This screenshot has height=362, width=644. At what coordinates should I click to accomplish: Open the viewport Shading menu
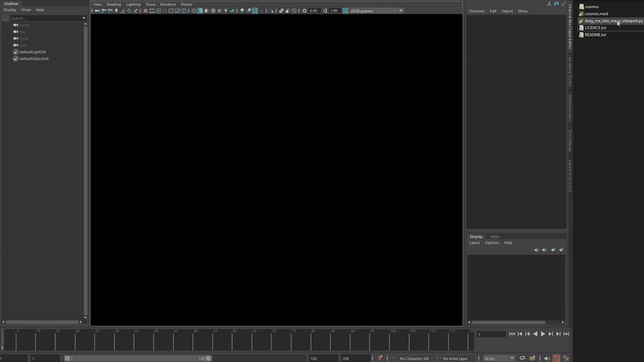pos(114,4)
